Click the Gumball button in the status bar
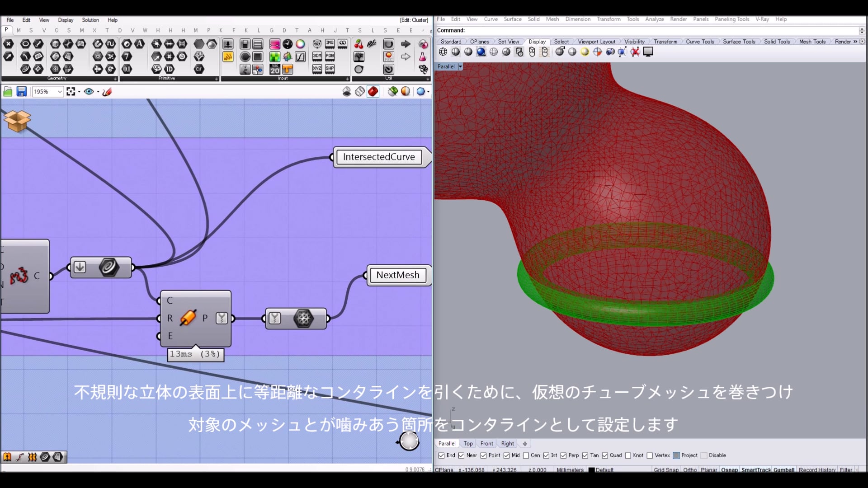The image size is (868, 488). pyautogui.click(x=784, y=470)
